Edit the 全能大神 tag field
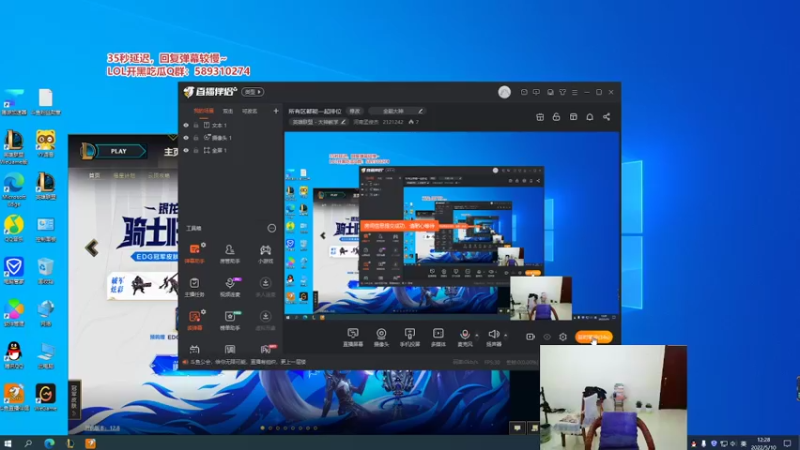Image resolution: width=800 pixels, height=450 pixels. [x=397, y=111]
